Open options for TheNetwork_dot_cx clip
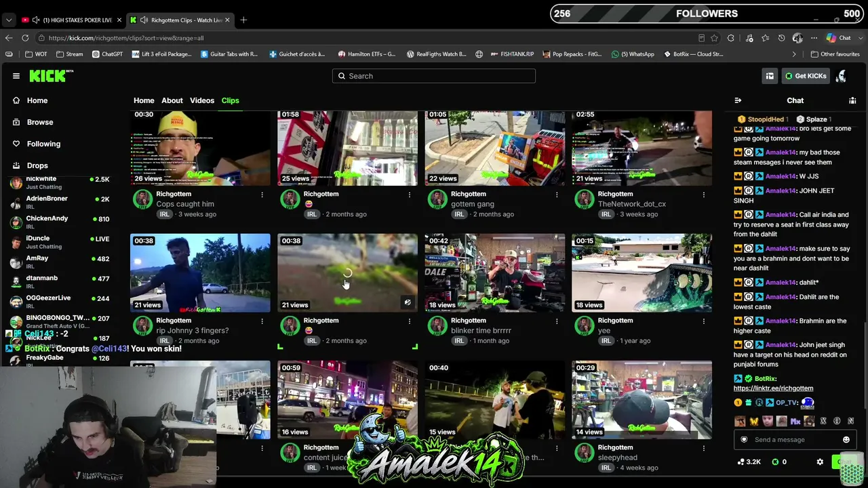This screenshot has height=488, width=868. click(x=703, y=195)
